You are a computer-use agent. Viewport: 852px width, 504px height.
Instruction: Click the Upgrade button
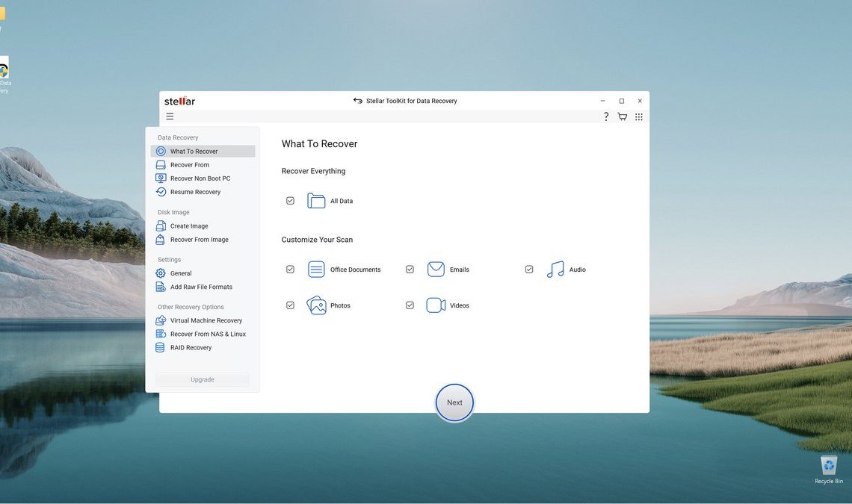[x=203, y=379]
